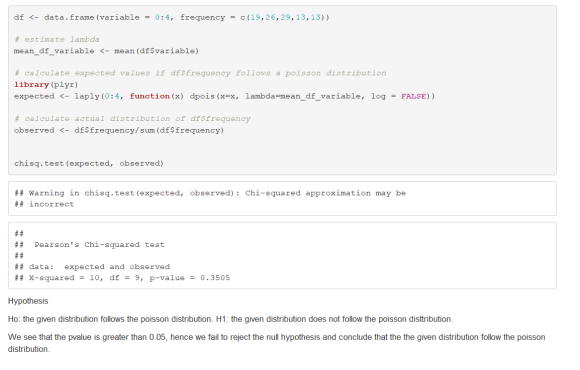Click the p-value = 0.3505 result

click(x=190, y=278)
